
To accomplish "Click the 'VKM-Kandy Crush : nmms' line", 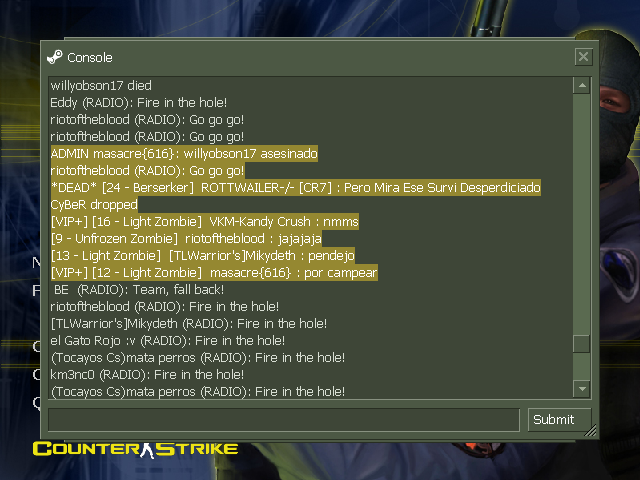I will pyautogui.click(x=204, y=222).
